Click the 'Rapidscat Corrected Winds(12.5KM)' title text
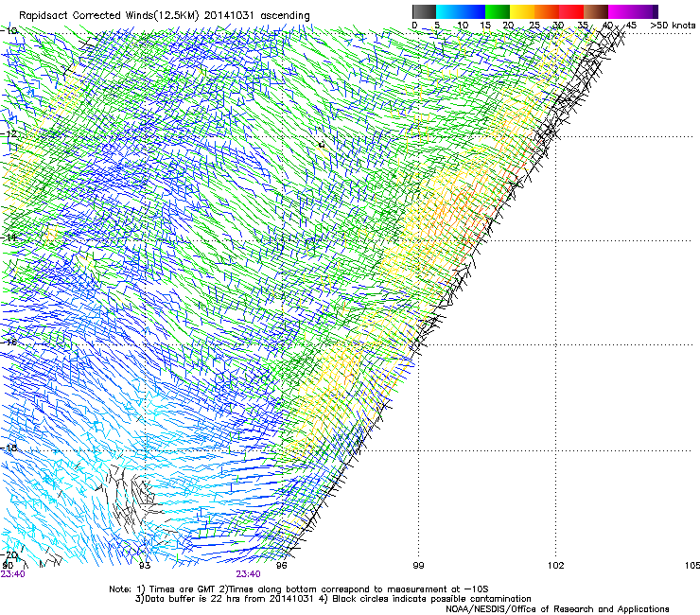 (109, 16)
